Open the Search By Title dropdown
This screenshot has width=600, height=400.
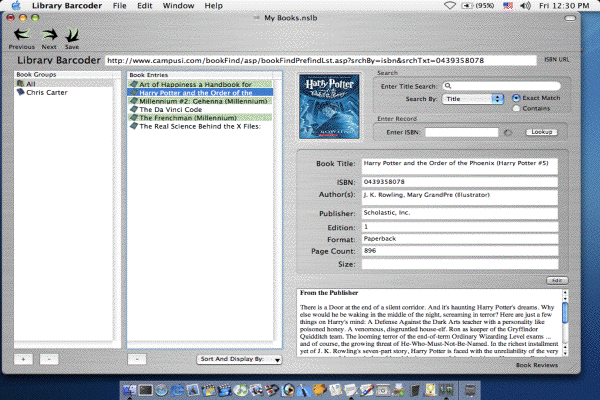tap(473, 99)
